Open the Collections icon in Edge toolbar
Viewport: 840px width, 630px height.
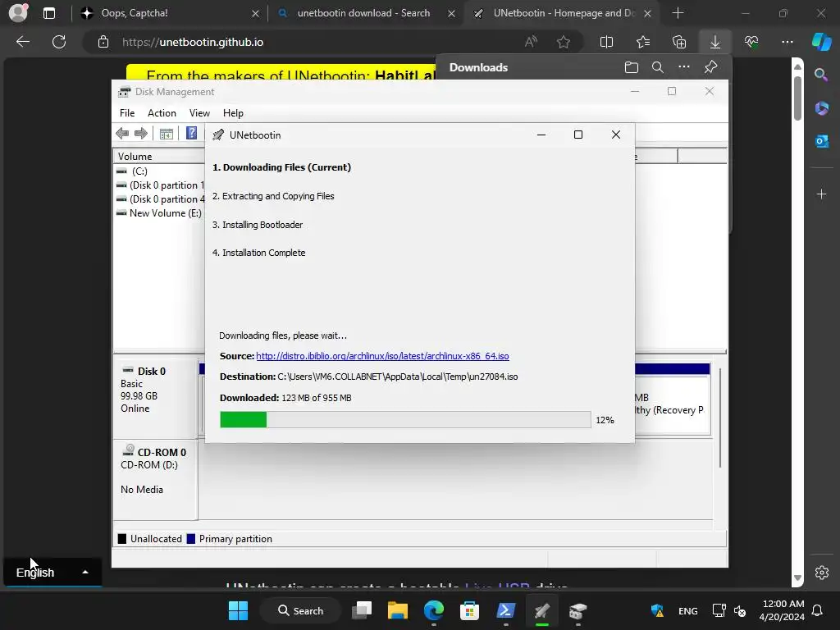(x=678, y=42)
